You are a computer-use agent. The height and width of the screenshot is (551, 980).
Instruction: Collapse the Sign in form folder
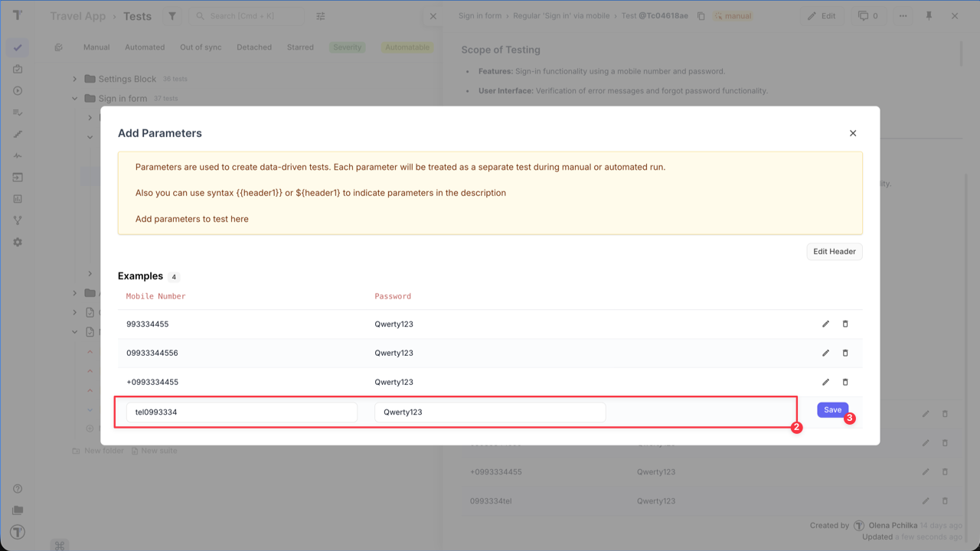75,99
